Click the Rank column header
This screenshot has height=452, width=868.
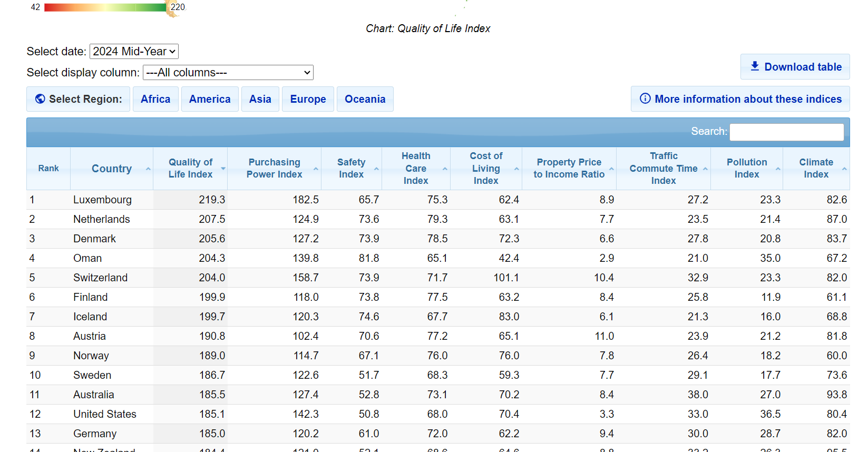tap(48, 169)
